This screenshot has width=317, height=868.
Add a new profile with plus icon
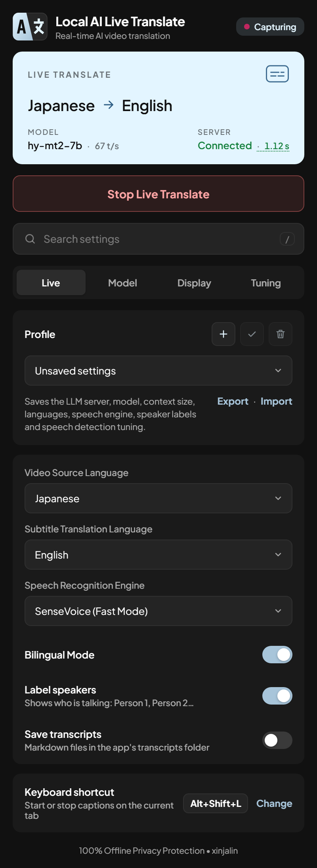coord(223,334)
